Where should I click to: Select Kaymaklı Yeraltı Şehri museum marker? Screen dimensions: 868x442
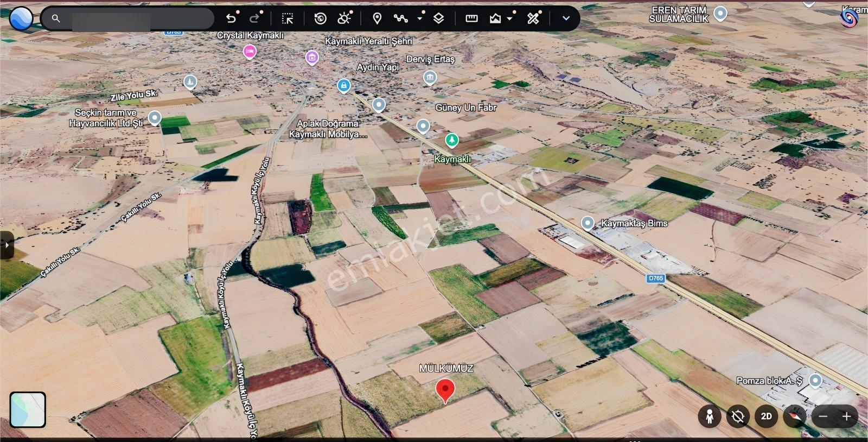pos(312,58)
